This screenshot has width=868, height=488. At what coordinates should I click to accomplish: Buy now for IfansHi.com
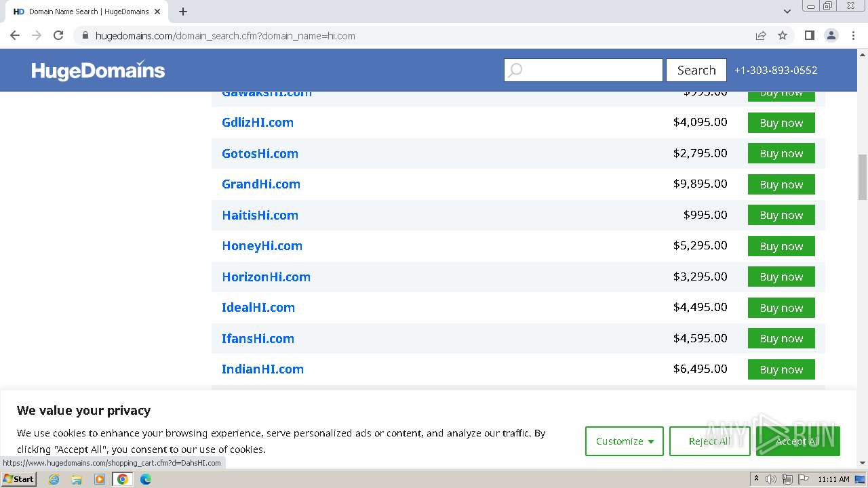(781, 338)
